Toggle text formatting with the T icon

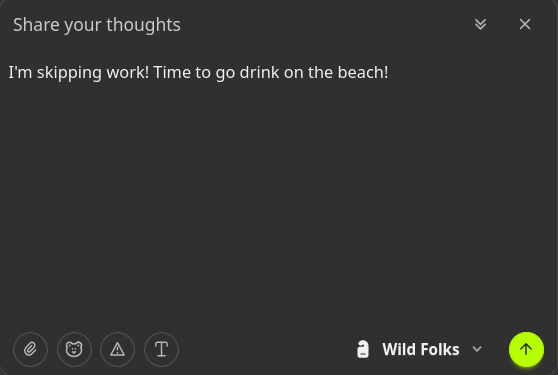click(161, 349)
